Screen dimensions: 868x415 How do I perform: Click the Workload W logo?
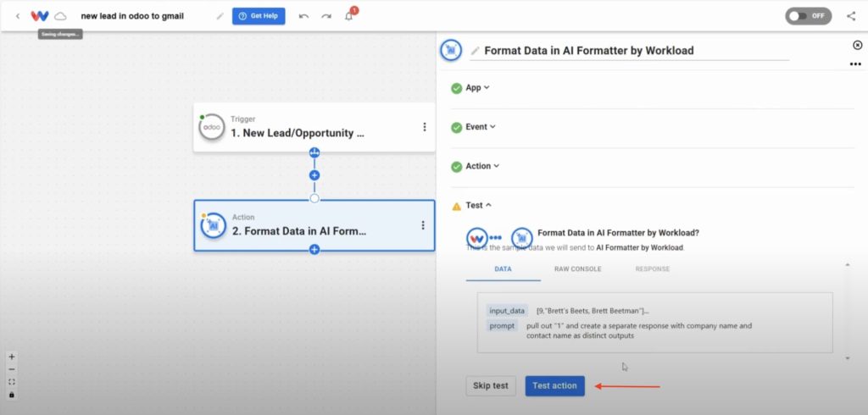pos(40,16)
